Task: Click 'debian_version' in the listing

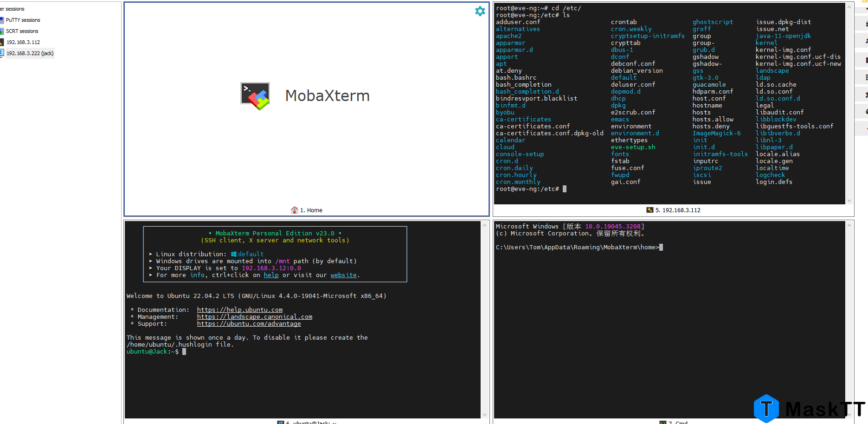Action: 637,70
